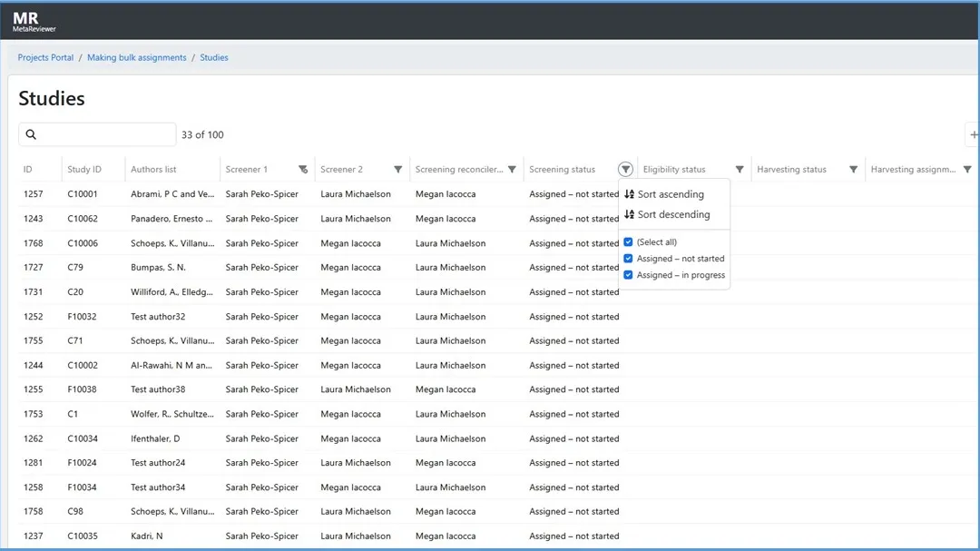Open Making bulk assignments breadcrumb link
Screen dimensions: 980x551
coord(136,57)
